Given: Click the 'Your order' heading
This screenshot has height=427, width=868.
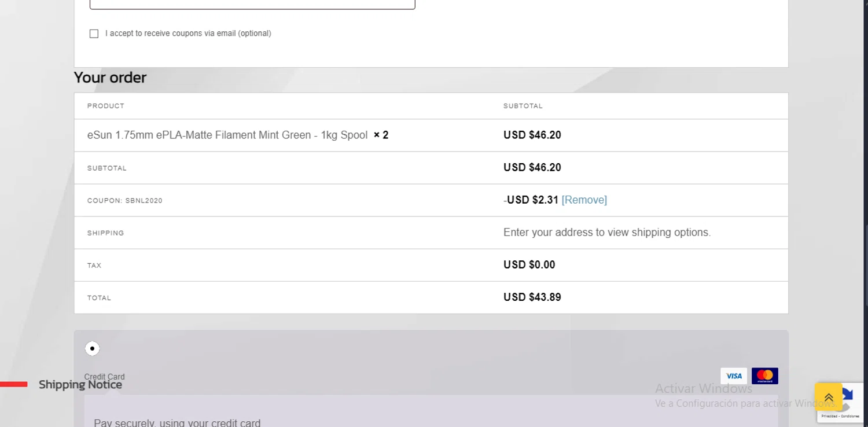Looking at the screenshot, I should [x=110, y=78].
